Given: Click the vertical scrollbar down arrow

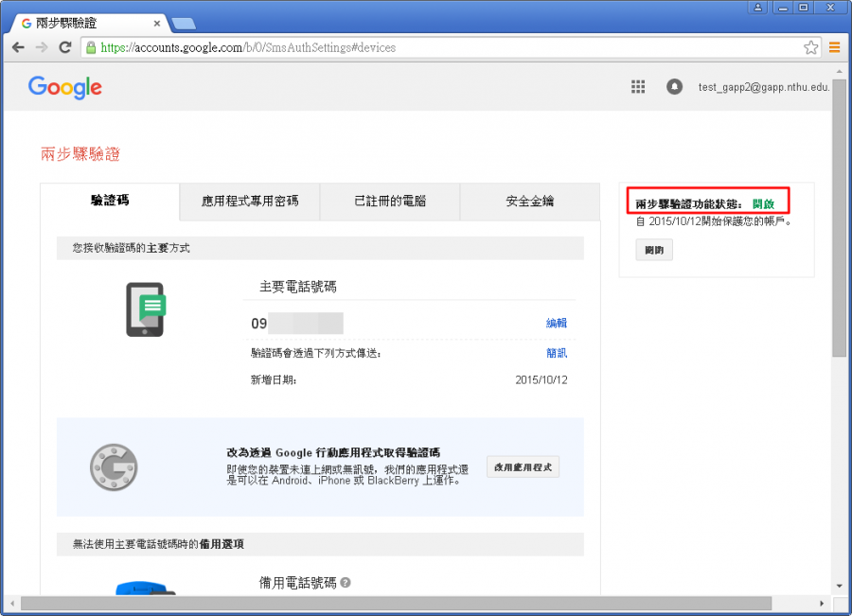Looking at the screenshot, I should [839, 586].
